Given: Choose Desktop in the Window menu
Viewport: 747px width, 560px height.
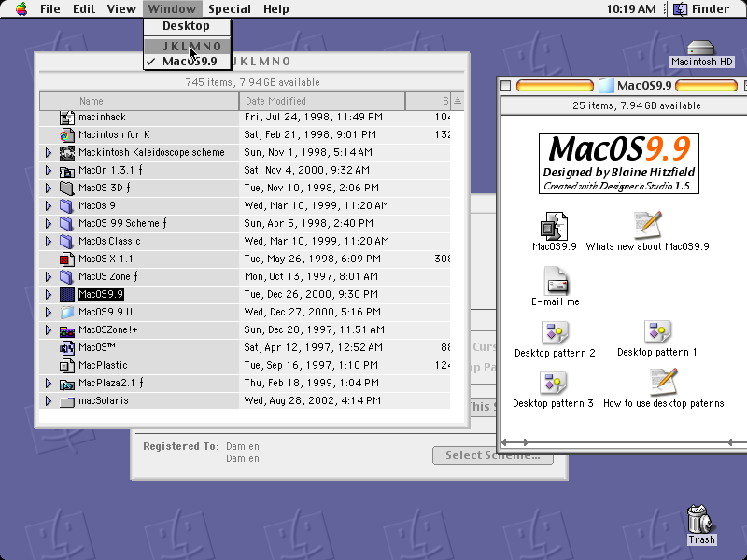Looking at the screenshot, I should 188,26.
